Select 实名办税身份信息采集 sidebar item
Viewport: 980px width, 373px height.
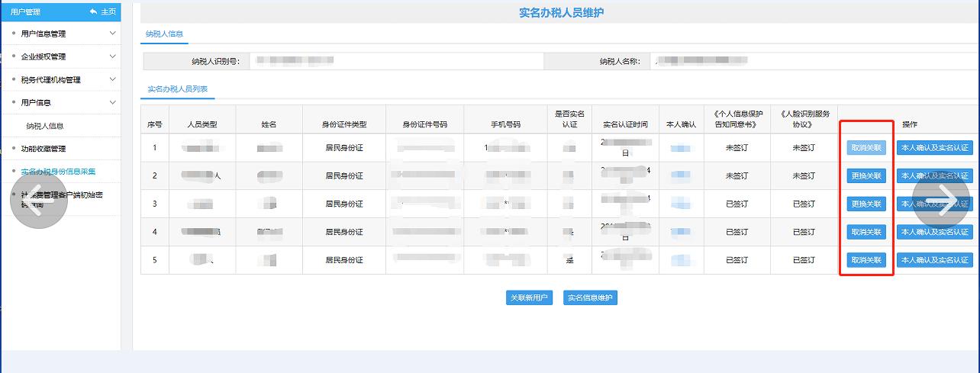coord(58,172)
